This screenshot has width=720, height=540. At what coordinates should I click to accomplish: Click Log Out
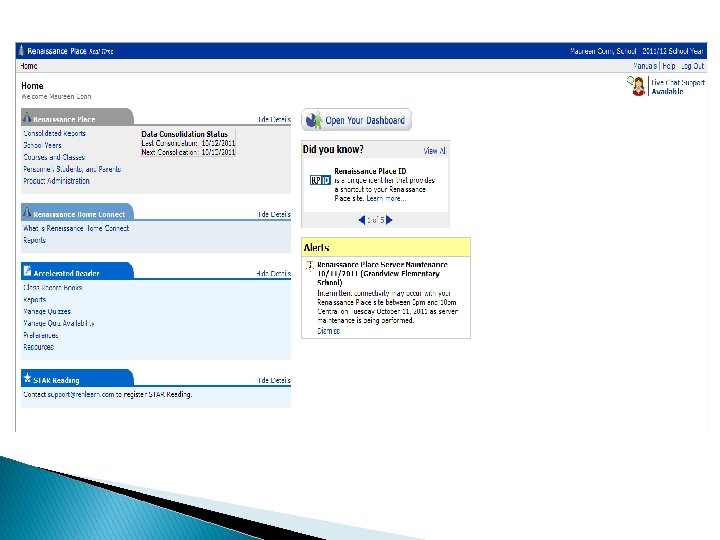(692, 66)
